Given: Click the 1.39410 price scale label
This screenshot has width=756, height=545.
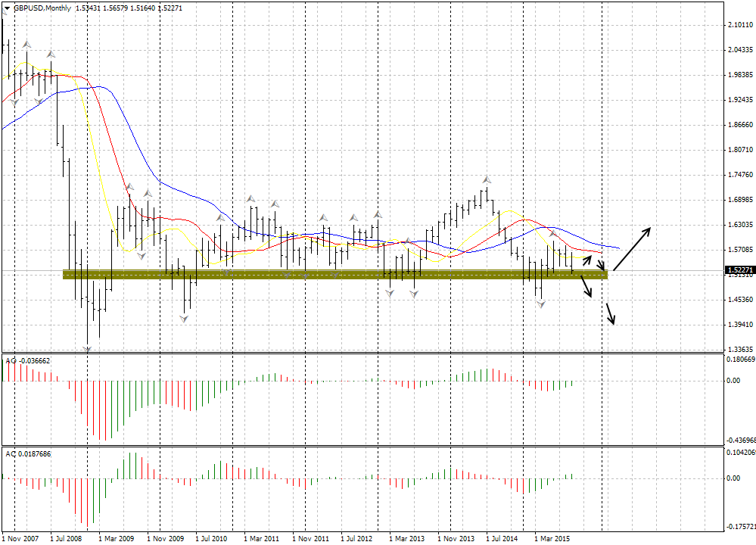Looking at the screenshot, I should click(739, 325).
